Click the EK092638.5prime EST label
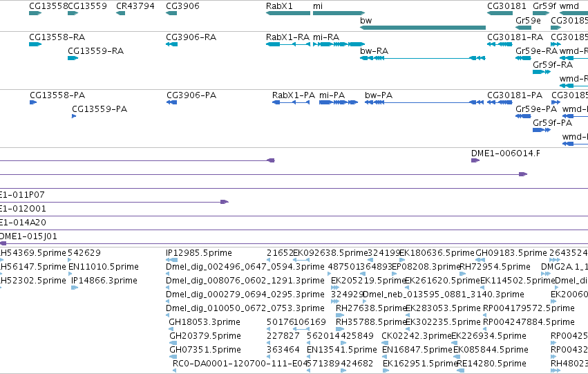Screen dimensions: 588x374 (x=330, y=253)
